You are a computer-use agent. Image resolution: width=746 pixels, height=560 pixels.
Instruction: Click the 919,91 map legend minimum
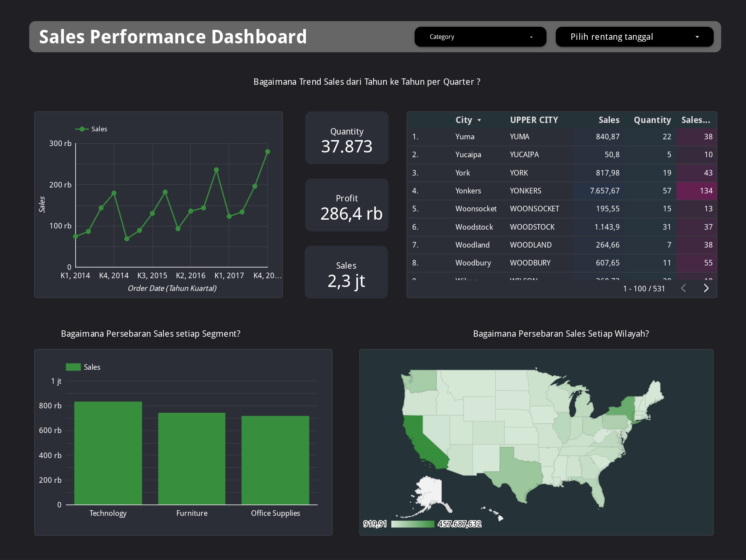(375, 524)
